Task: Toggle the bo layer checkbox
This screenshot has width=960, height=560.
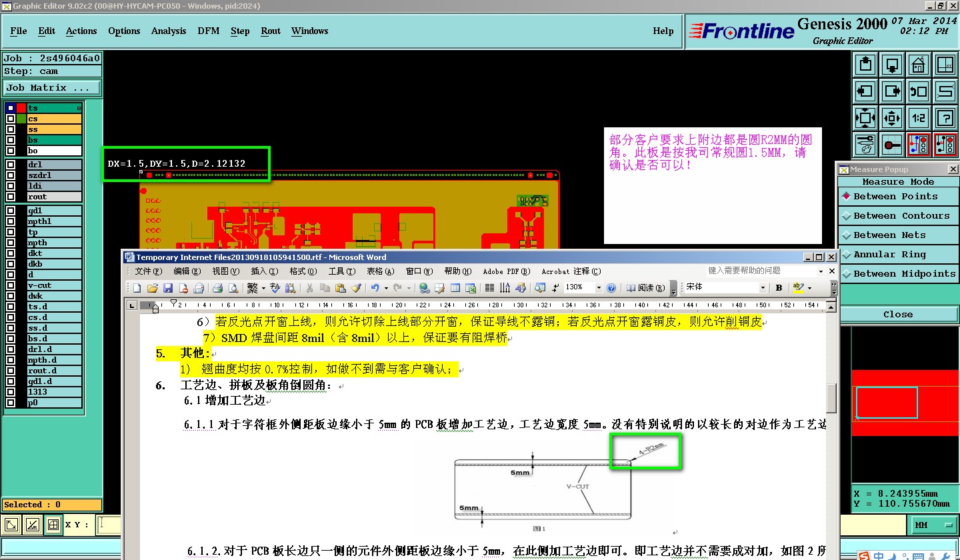Action: (11, 151)
